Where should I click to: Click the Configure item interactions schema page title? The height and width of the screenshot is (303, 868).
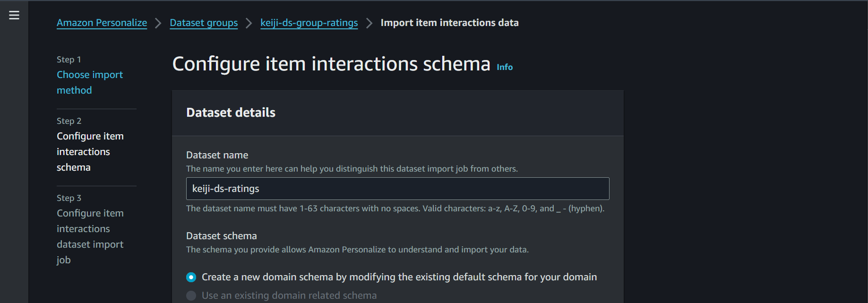(x=331, y=64)
